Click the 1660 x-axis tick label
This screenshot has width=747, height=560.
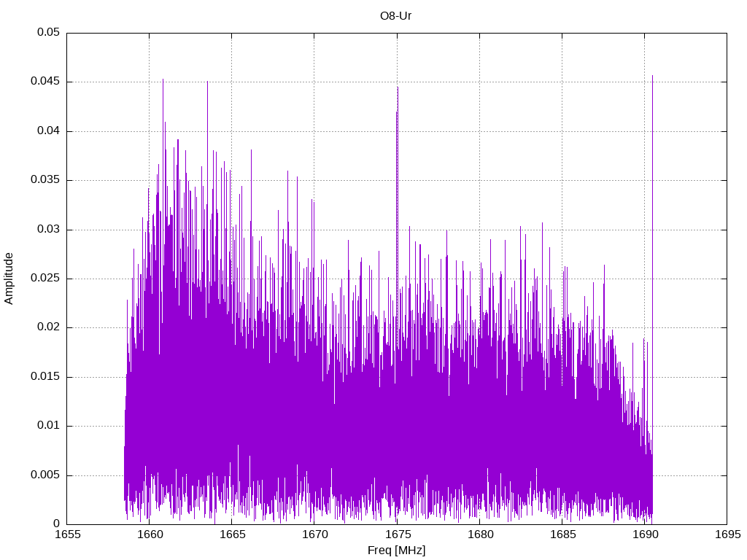150,534
